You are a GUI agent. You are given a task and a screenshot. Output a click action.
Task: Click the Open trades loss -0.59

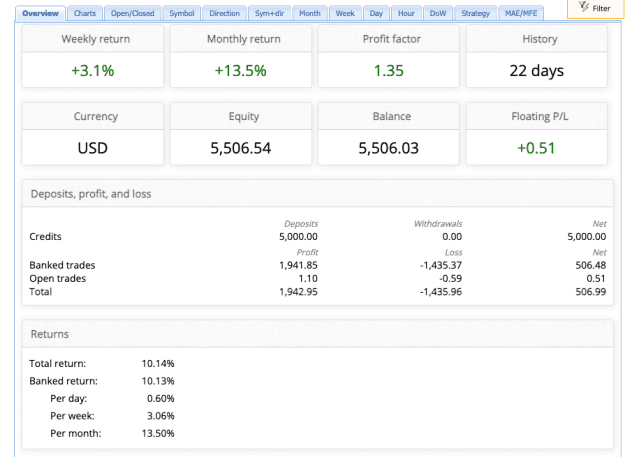[x=450, y=279]
